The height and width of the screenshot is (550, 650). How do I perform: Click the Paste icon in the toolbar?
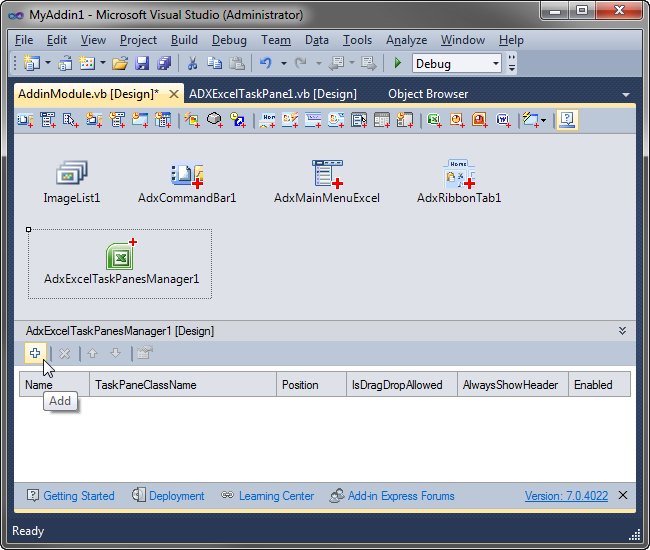[x=237, y=63]
